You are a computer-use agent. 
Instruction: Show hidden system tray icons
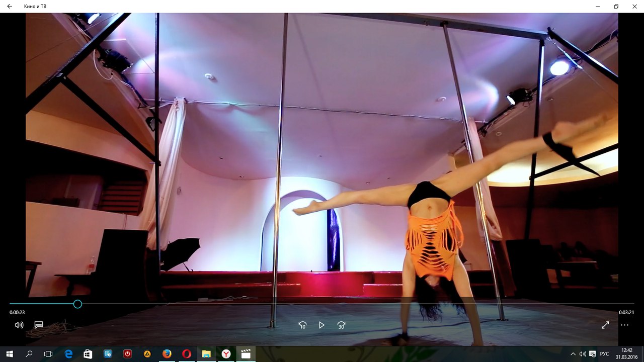point(574,354)
